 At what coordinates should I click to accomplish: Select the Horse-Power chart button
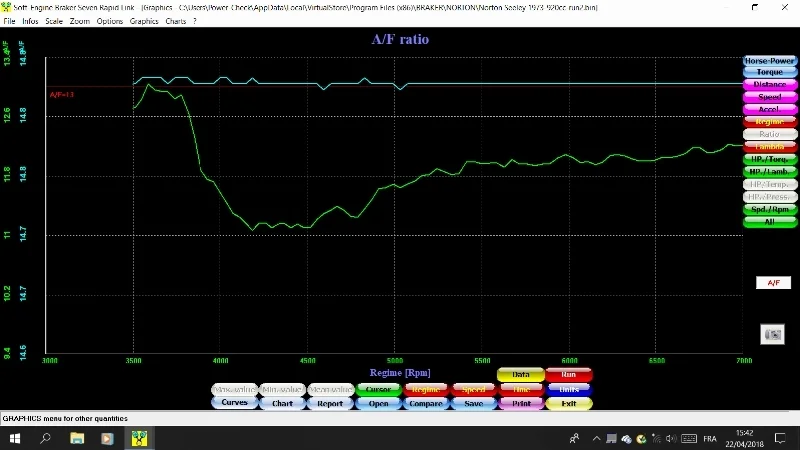(769, 61)
